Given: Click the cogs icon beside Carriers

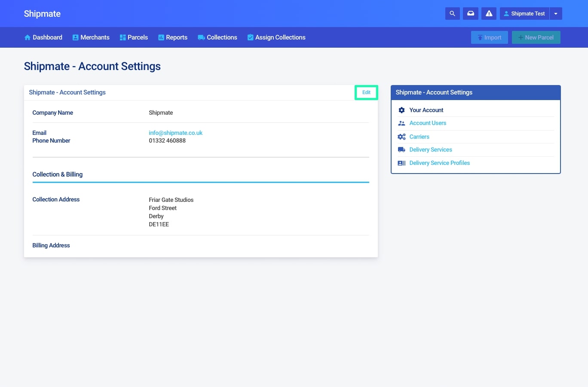Looking at the screenshot, I should point(401,137).
